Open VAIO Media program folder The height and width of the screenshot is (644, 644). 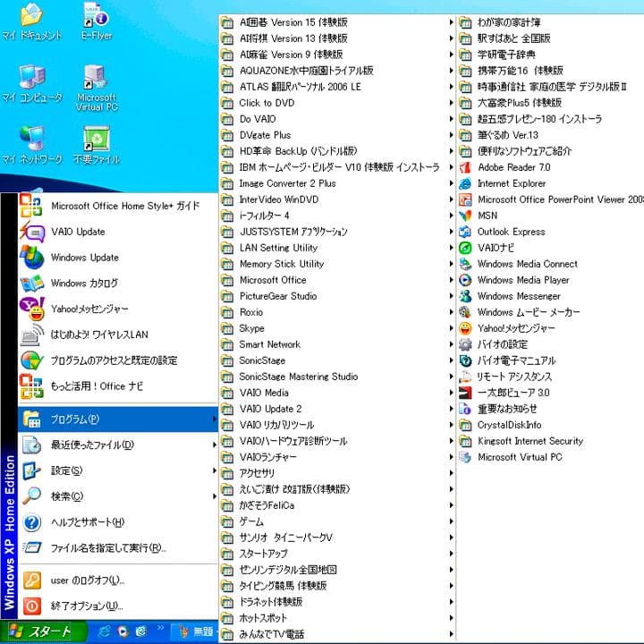pos(338,393)
